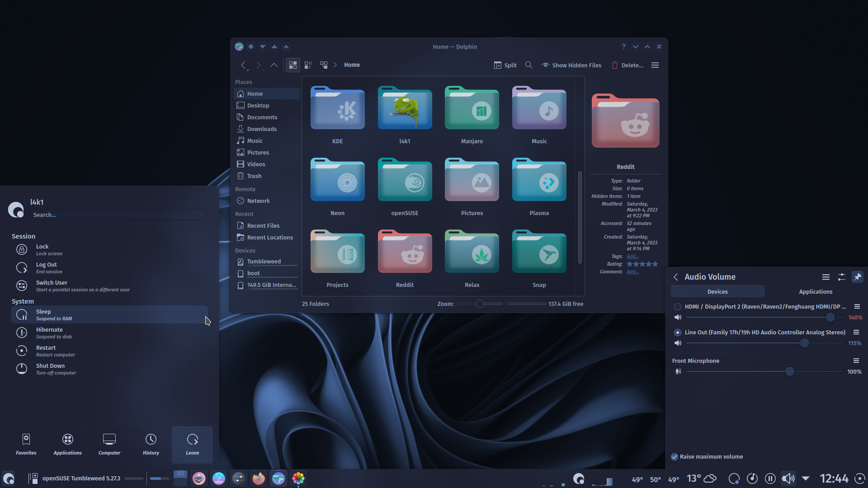Open the Neon folder
The height and width of the screenshot is (488, 868).
coord(338,187)
